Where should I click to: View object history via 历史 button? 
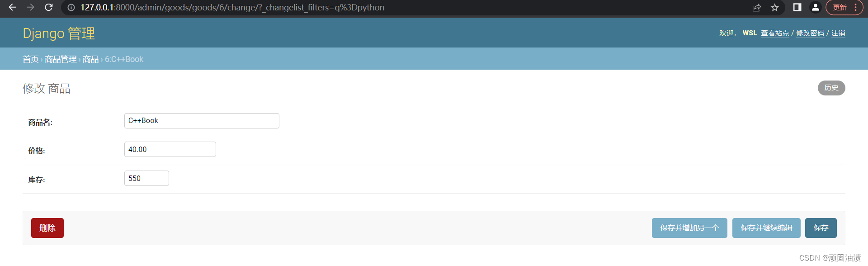coord(831,88)
